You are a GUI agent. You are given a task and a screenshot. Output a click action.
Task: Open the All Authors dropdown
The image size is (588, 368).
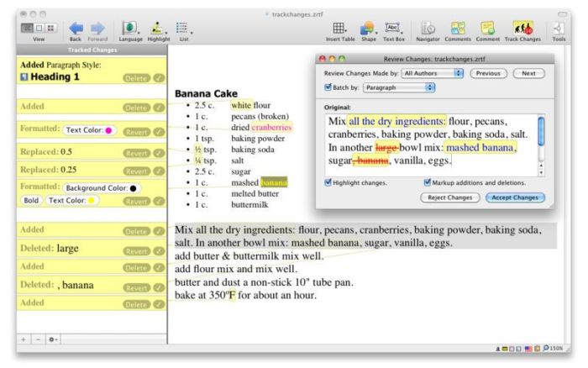click(433, 73)
